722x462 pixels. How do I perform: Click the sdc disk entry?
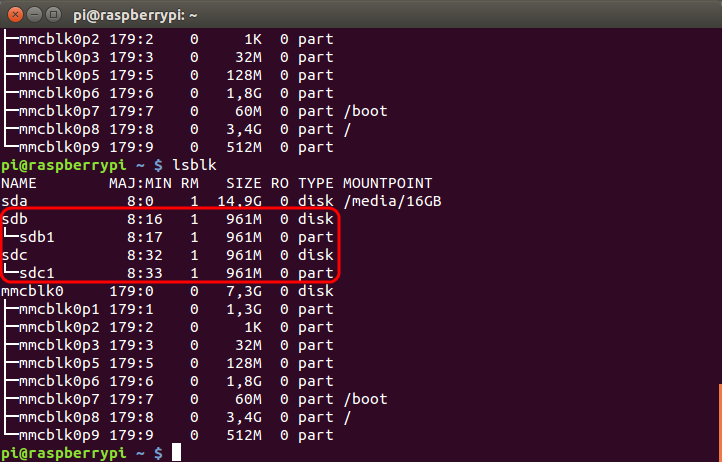15,255
